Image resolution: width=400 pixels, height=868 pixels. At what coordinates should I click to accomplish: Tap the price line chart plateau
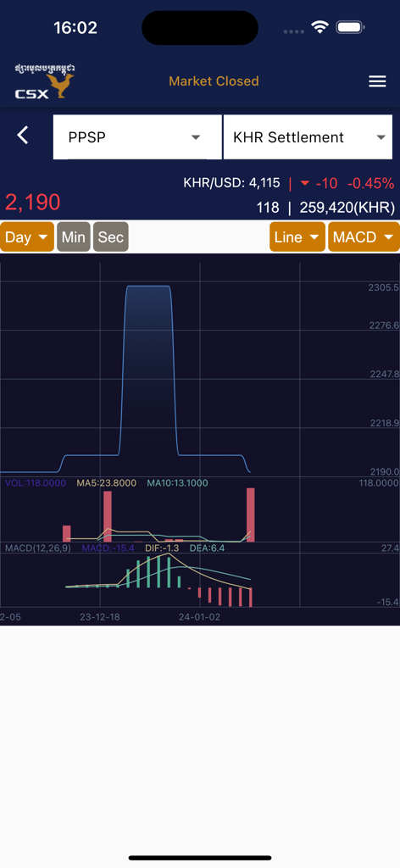tap(147, 287)
